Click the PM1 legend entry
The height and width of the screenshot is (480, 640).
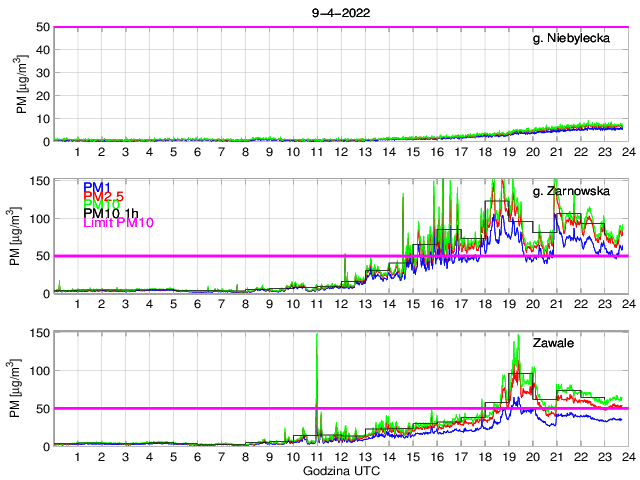coord(96,187)
